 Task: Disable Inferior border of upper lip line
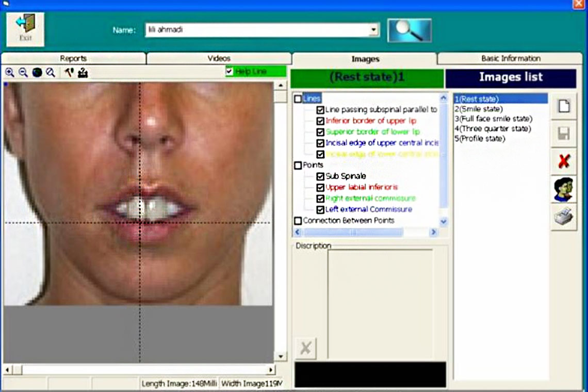(321, 121)
